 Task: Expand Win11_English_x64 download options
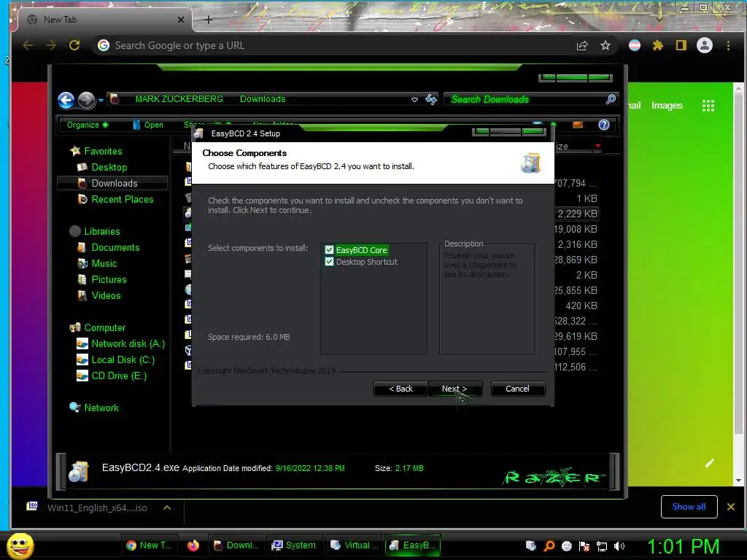pyautogui.click(x=167, y=507)
